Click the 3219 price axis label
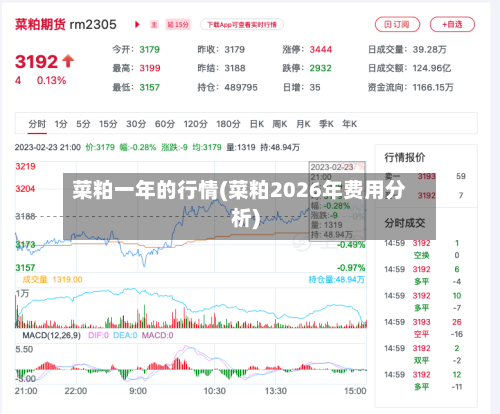This screenshot has height=414, width=500. (x=25, y=166)
